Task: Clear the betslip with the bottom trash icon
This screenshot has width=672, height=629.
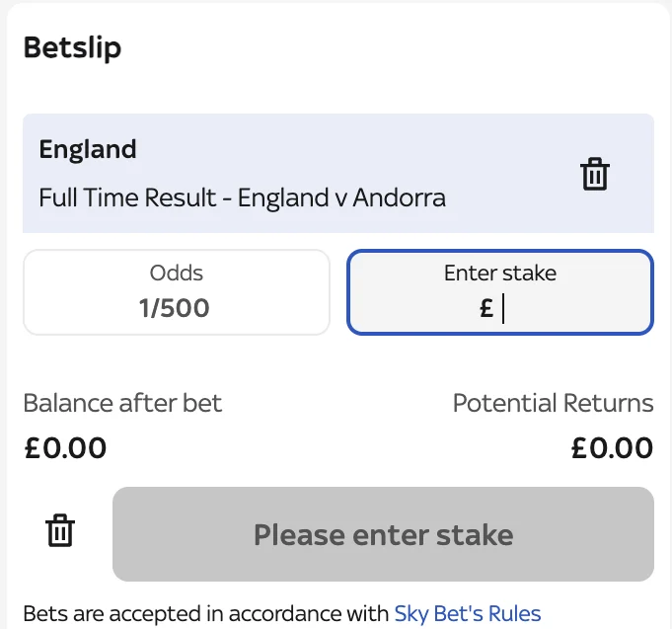Action: click(x=60, y=530)
